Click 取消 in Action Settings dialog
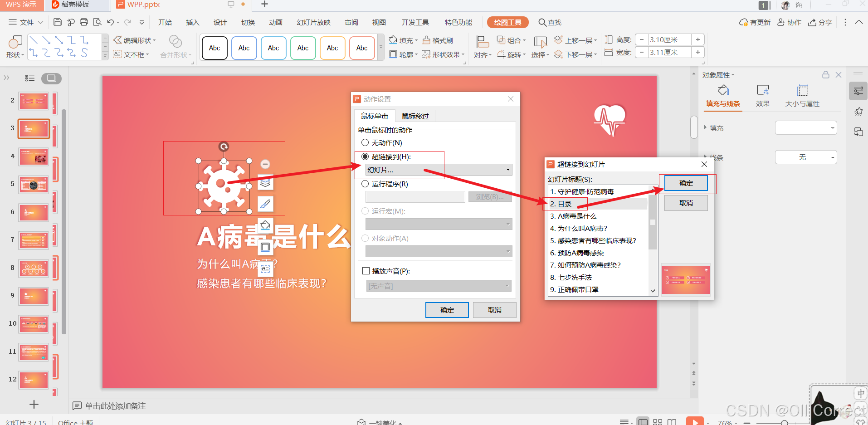The width and height of the screenshot is (868, 425). click(495, 310)
